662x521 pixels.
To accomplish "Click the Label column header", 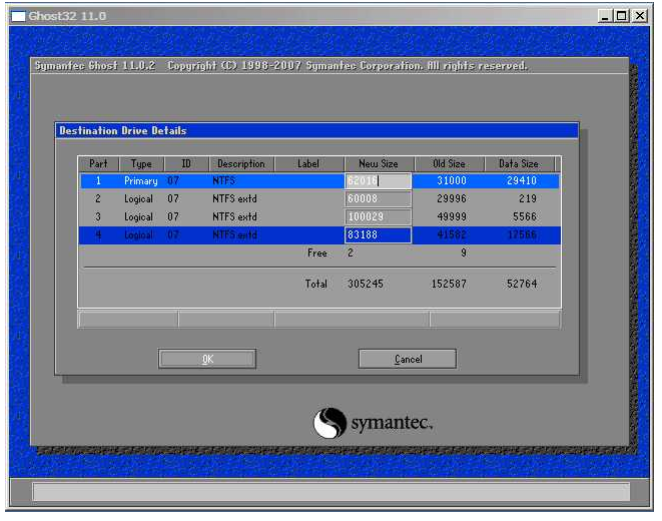I will pyautogui.click(x=308, y=163).
